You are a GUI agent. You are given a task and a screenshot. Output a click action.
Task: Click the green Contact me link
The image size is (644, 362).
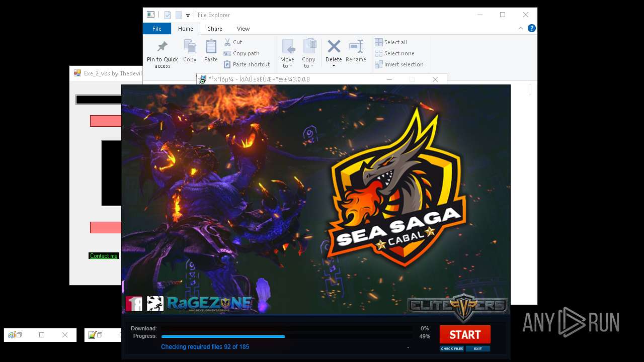coord(104,256)
